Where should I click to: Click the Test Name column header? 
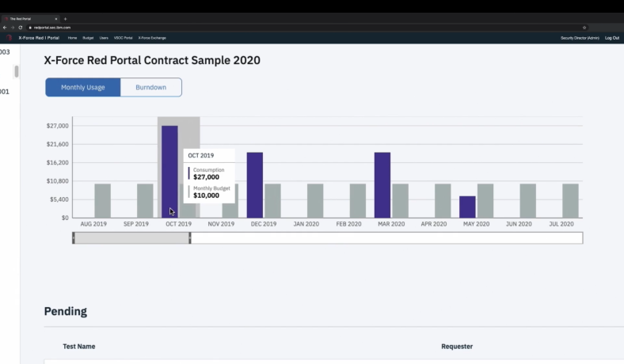click(x=79, y=347)
